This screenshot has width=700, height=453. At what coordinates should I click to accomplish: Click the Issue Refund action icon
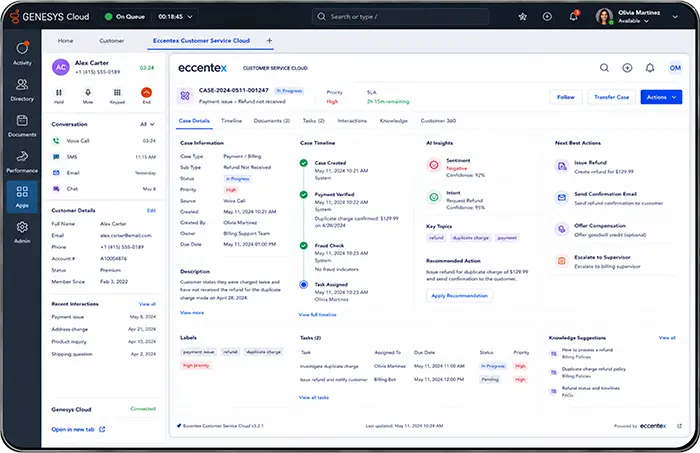pos(562,166)
